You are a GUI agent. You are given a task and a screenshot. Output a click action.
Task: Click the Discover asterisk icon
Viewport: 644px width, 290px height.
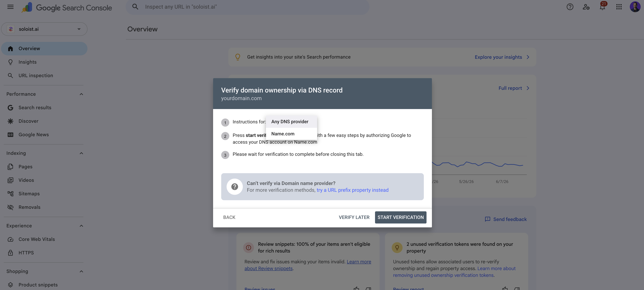coord(10,121)
